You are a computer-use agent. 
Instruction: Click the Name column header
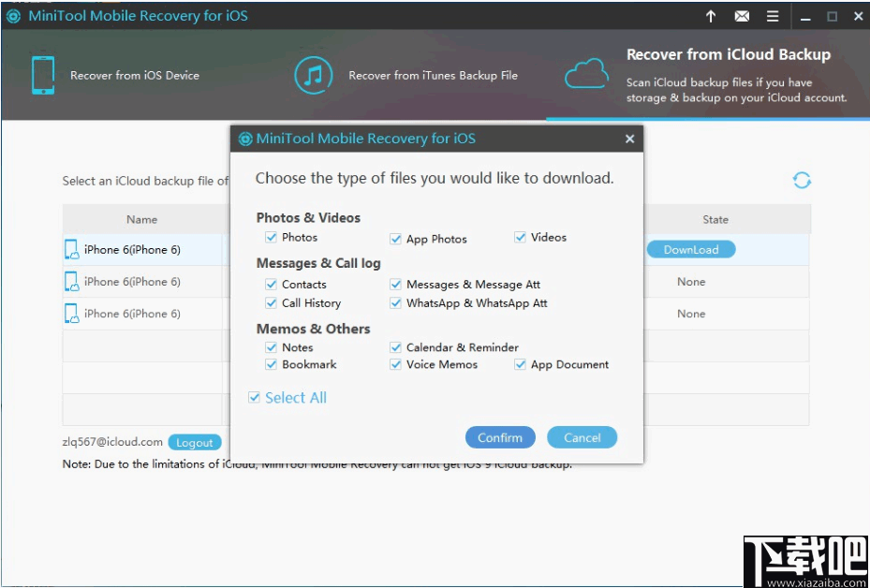click(x=142, y=220)
